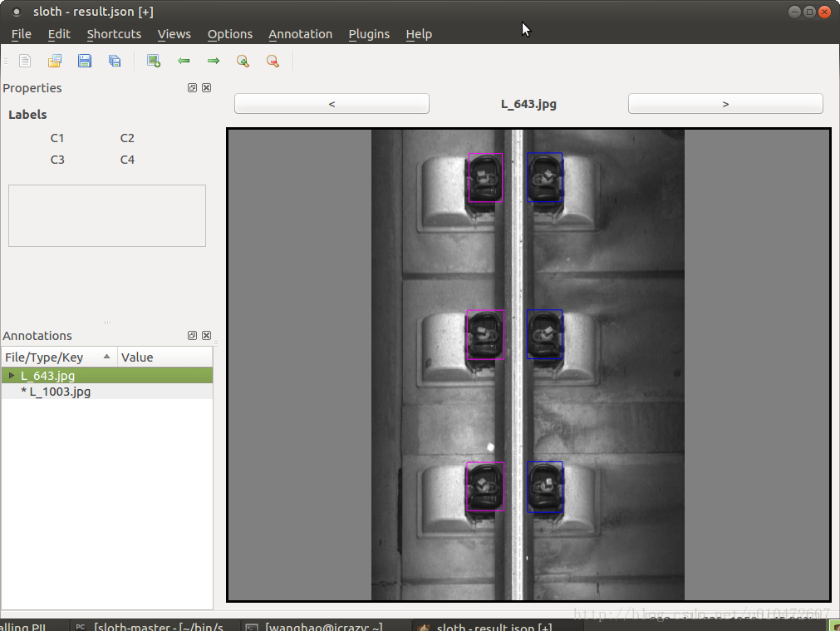
Task: Zoom out using the magnifier minus icon
Action: click(x=273, y=61)
